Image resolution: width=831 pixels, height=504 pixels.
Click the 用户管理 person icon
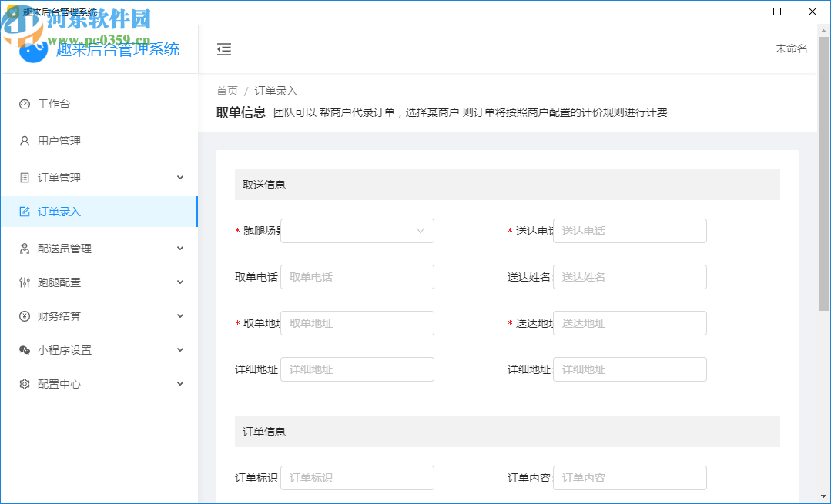click(23, 141)
